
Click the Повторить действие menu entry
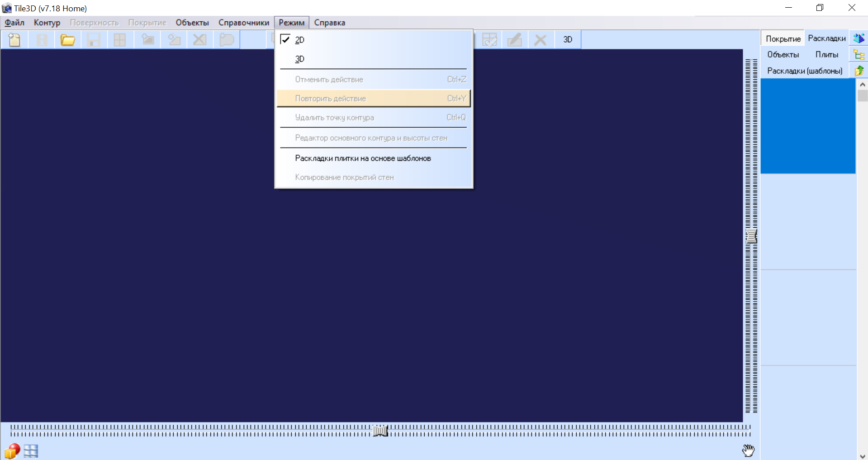pos(374,98)
